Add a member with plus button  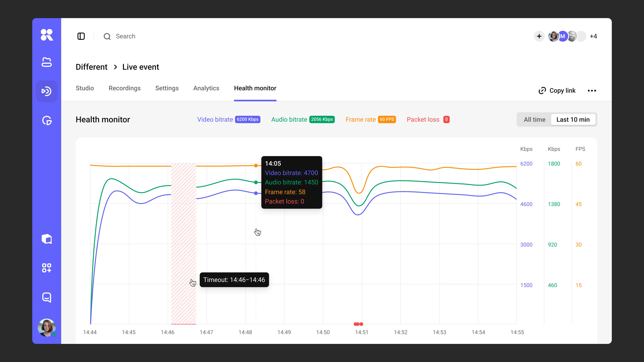[539, 36]
